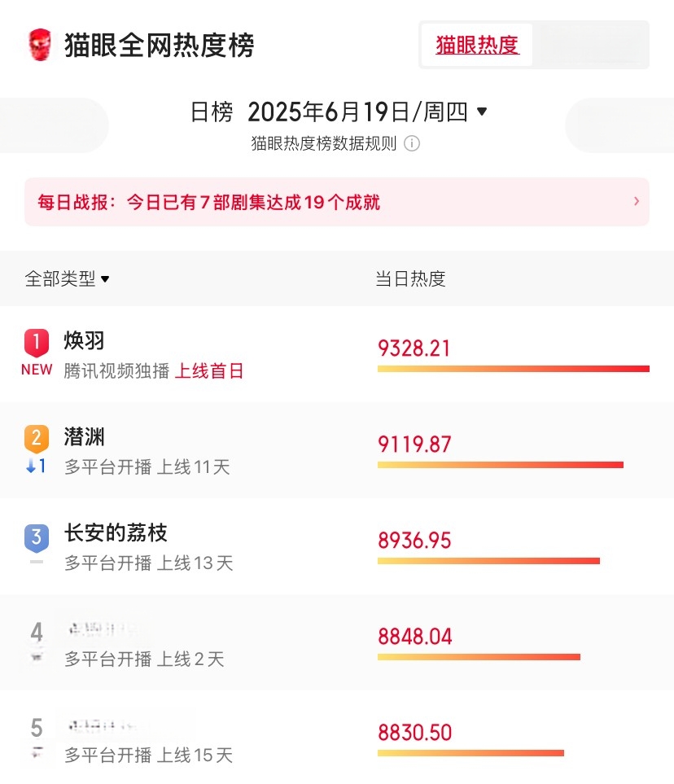
Task: Select the 猫眼热度 tab
Action: coord(477,45)
